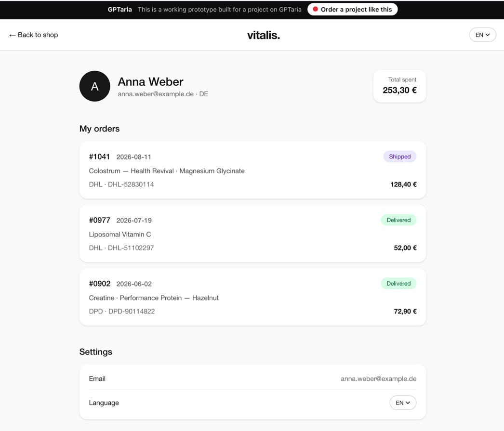The height and width of the screenshot is (431, 504).
Task: Click tracking number DHL-52830114
Action: pos(131,184)
